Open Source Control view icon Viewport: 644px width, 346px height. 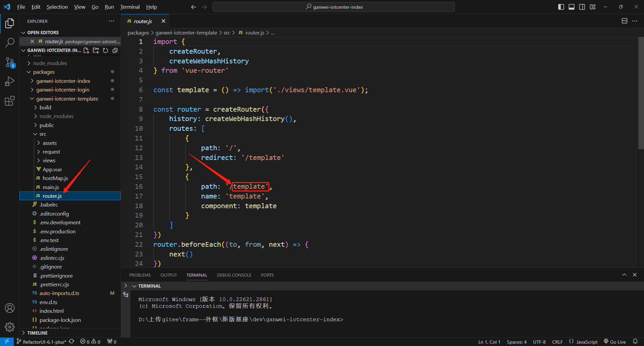click(x=10, y=62)
